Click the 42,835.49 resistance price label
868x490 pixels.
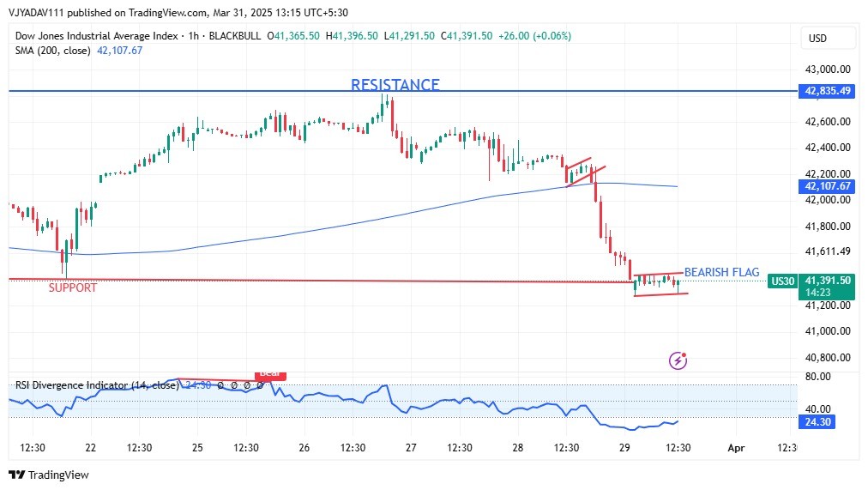pos(827,90)
